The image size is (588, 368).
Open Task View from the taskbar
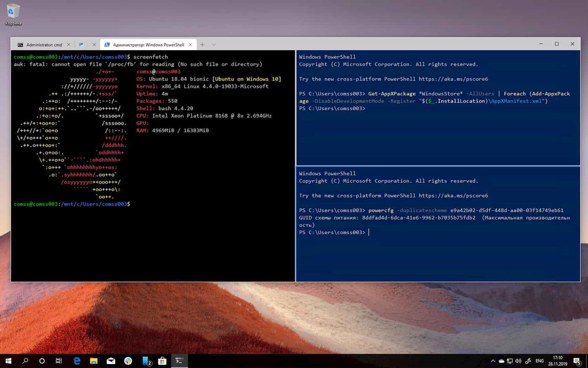coord(58,361)
